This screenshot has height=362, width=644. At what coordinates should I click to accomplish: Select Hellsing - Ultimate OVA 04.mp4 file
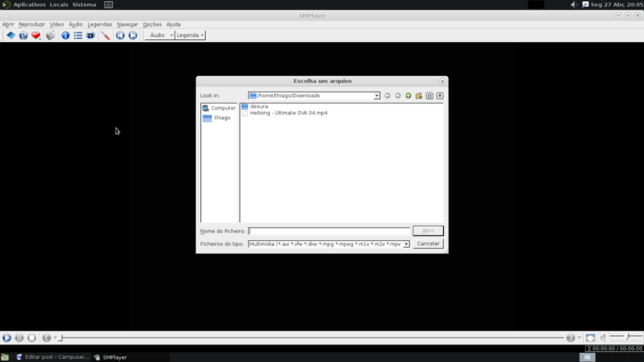pos(288,113)
